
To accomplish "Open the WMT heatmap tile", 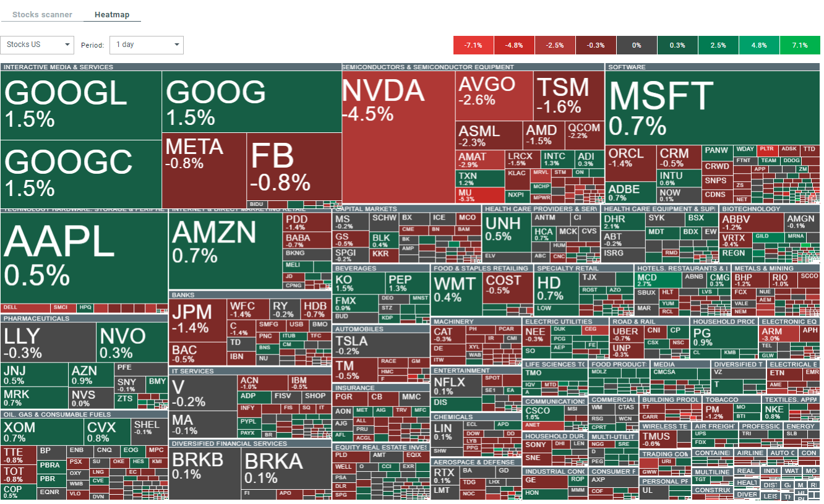I will coord(455,289).
